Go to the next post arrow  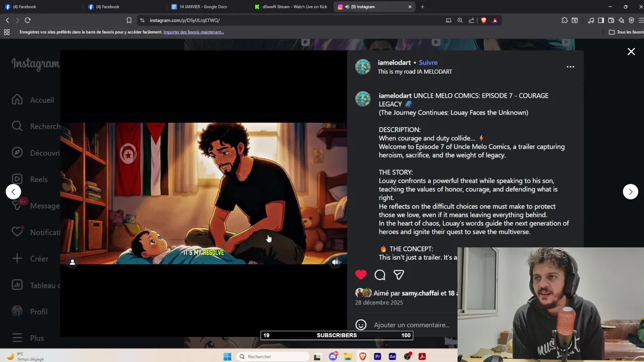(630, 192)
